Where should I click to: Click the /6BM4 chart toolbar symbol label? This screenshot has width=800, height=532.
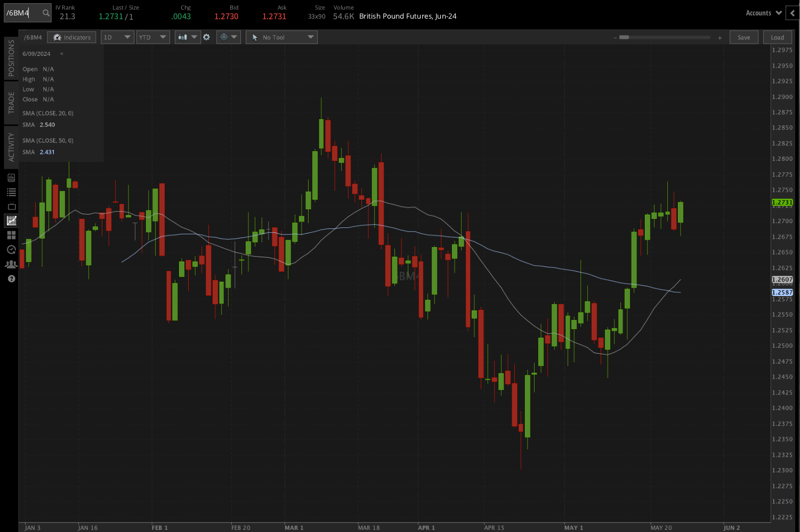point(33,37)
